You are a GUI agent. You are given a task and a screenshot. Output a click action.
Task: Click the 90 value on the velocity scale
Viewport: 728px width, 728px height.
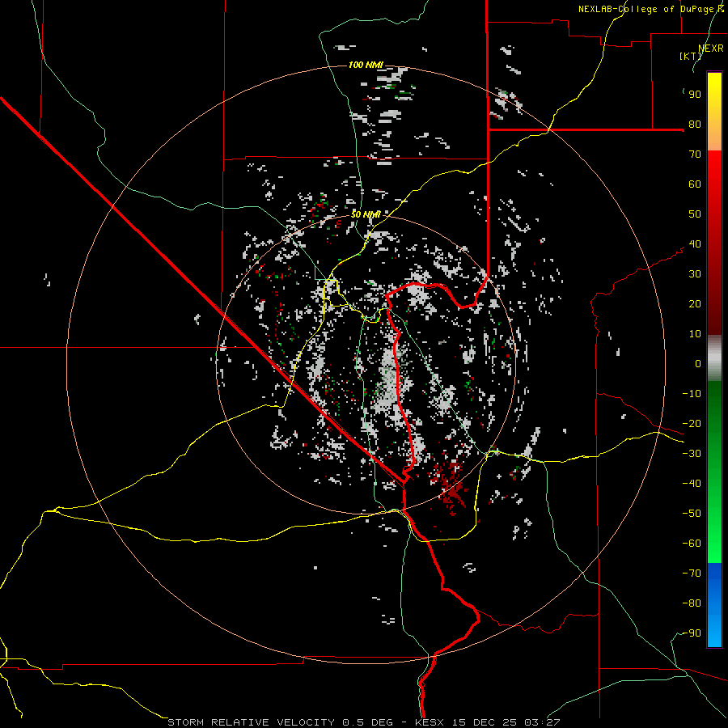coord(695,95)
